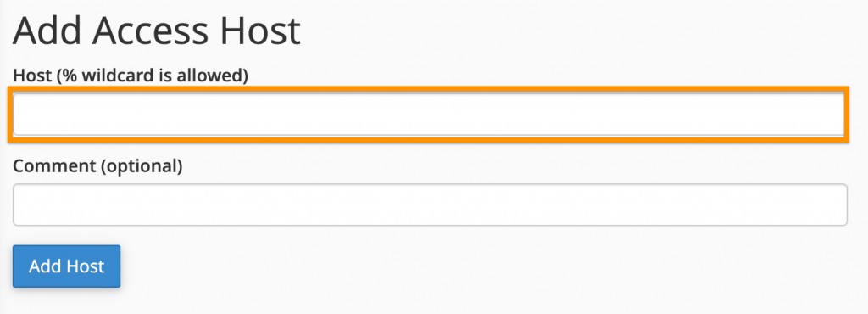Click the word 'Host' in the page heading

[260, 31]
